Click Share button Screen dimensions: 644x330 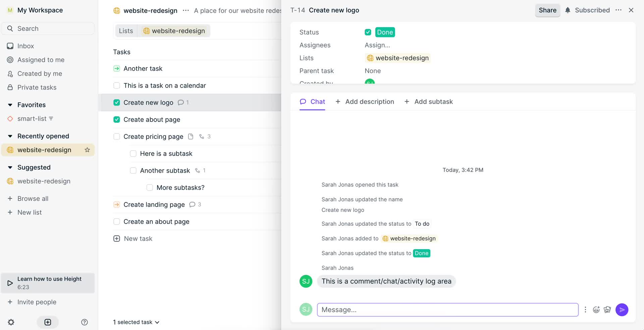click(x=547, y=10)
